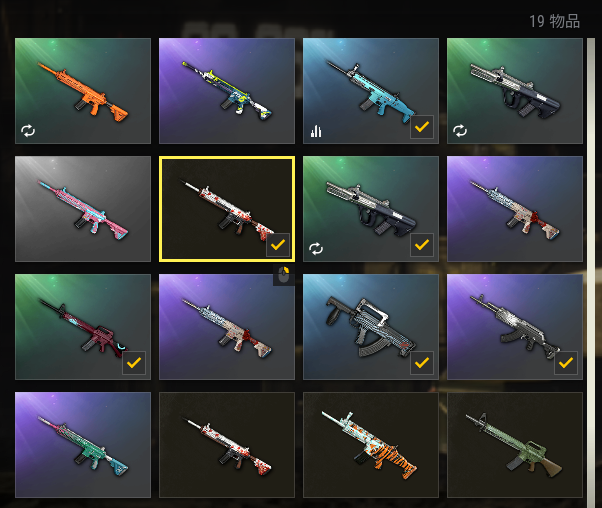Toggle checkmark on dark red M16 skin
Viewport: 602px width, 508px height.
[x=134, y=362]
